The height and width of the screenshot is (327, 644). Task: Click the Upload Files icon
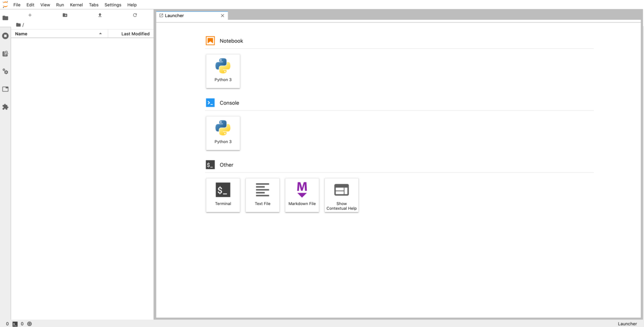pyautogui.click(x=100, y=15)
